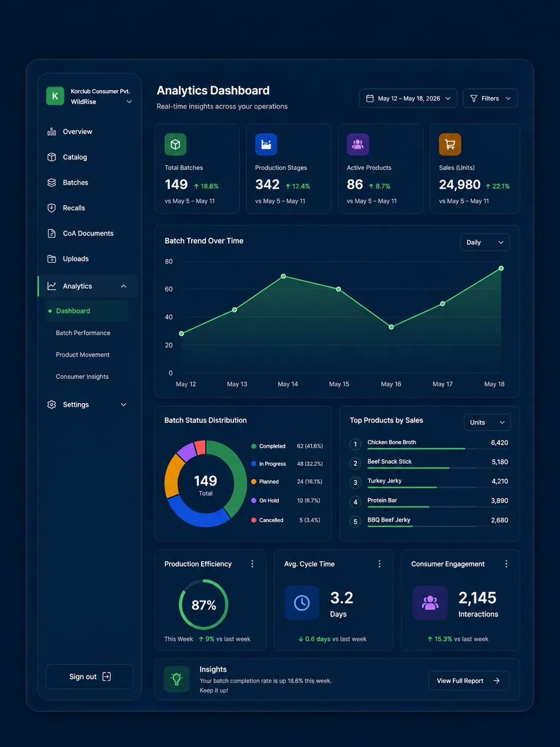Click the green K company logo

click(55, 96)
